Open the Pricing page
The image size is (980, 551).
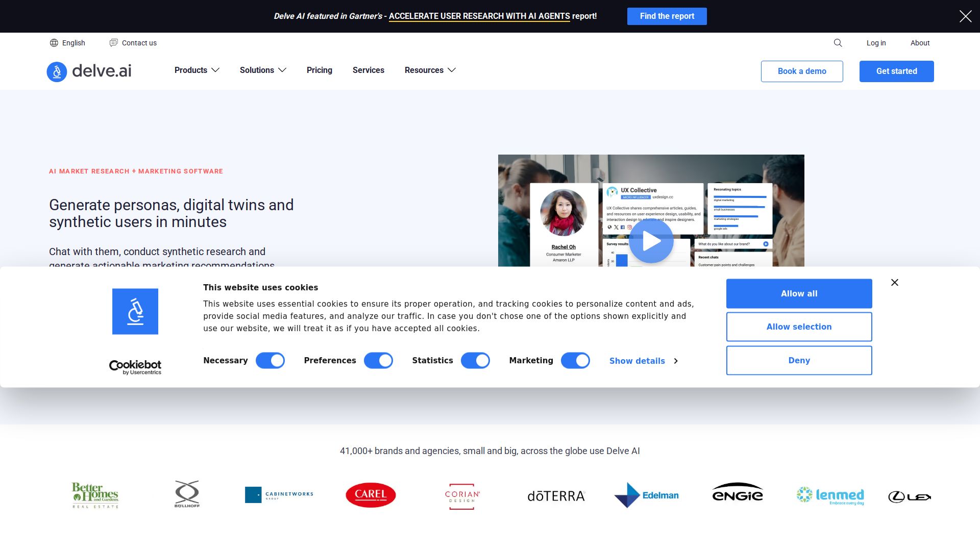(x=319, y=70)
